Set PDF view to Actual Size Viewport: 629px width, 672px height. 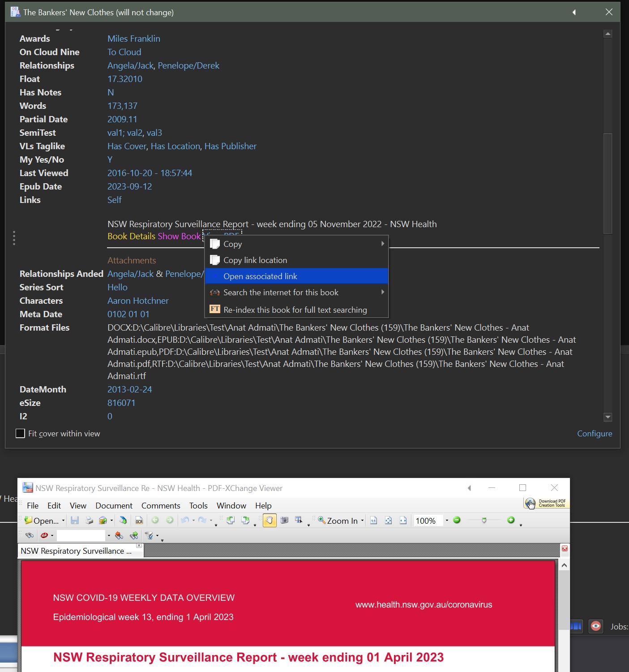[374, 520]
